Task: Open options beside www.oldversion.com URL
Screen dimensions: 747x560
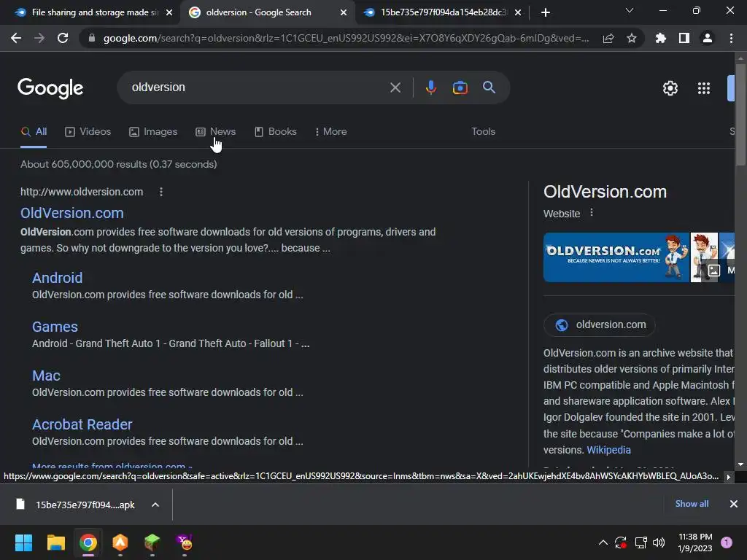Action: pos(161,192)
